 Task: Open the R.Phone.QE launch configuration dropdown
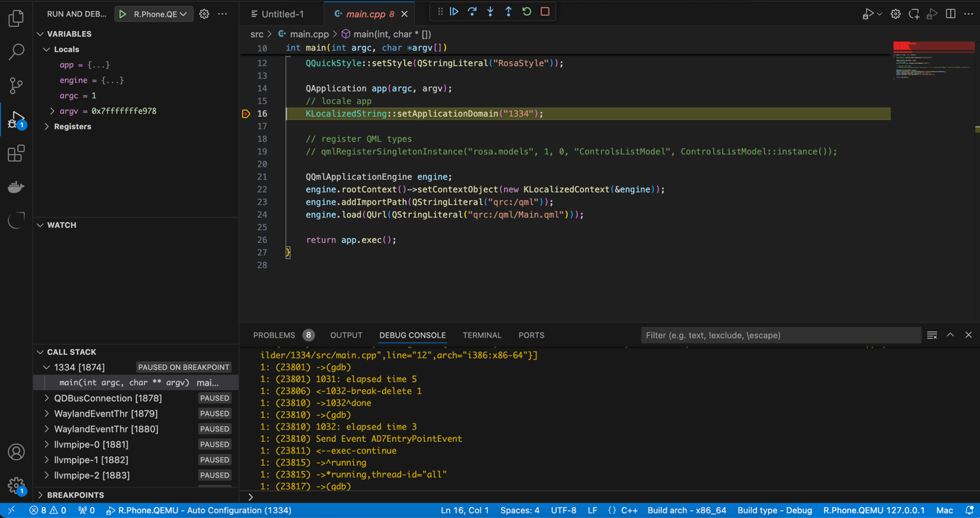(160, 14)
